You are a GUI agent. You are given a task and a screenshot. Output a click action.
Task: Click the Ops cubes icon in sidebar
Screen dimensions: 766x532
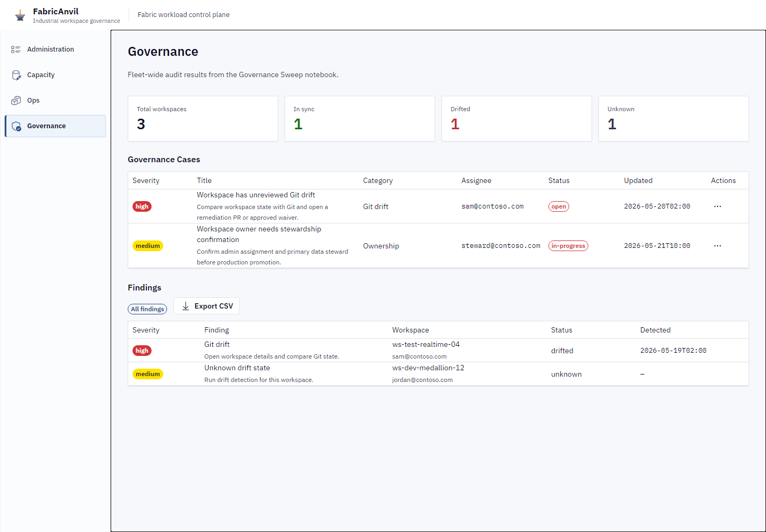point(16,101)
